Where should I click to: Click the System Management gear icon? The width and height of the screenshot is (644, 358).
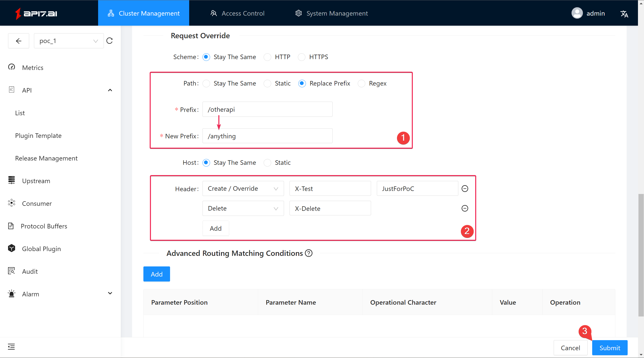pos(298,13)
